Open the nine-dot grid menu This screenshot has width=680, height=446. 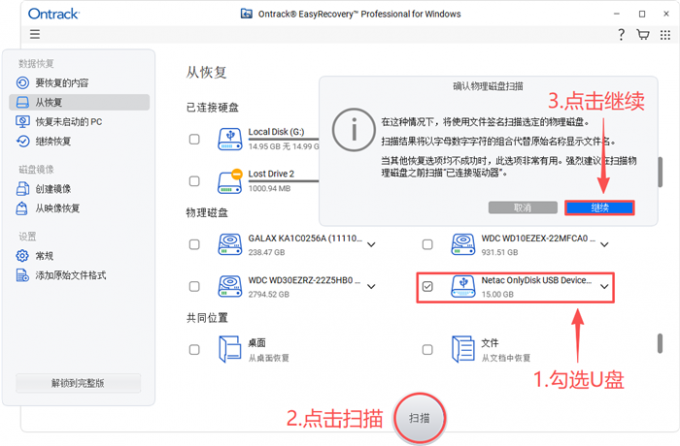[x=665, y=35]
